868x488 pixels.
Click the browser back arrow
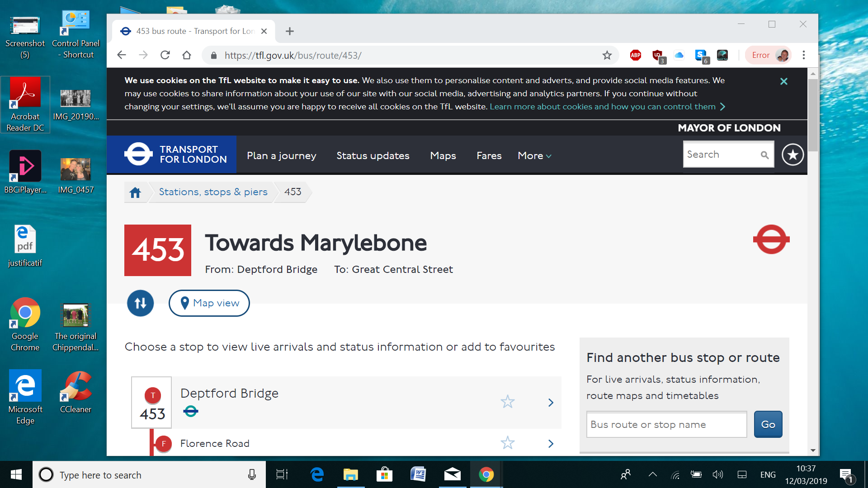(121, 55)
